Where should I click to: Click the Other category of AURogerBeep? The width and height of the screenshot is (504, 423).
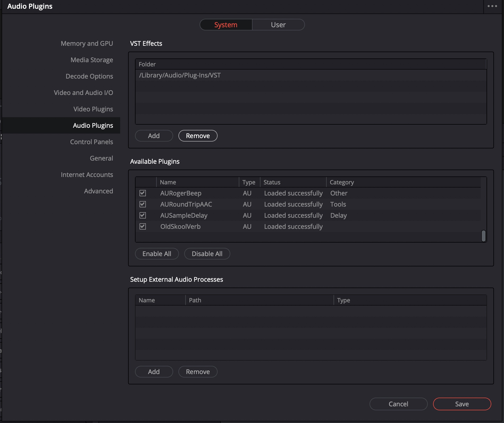339,193
